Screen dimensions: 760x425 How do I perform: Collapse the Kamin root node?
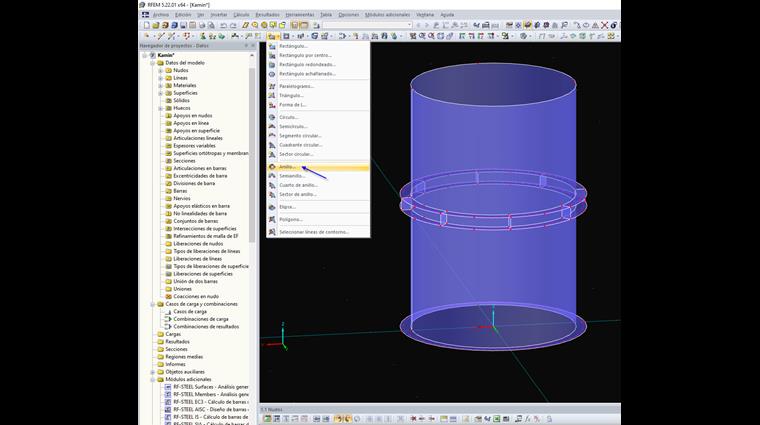(x=144, y=55)
